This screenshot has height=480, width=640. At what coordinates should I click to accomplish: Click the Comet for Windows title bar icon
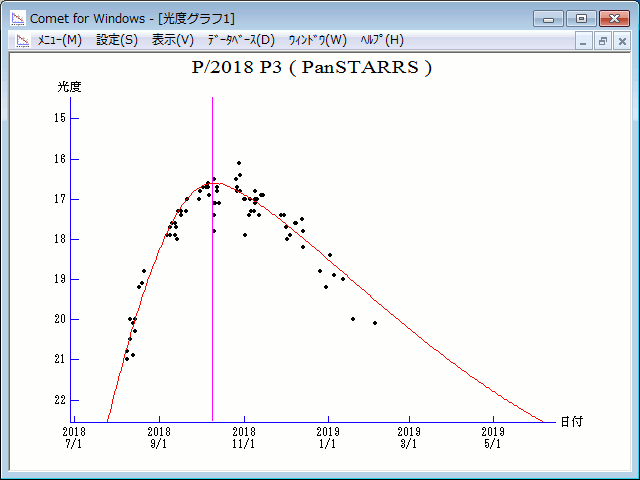17,18
